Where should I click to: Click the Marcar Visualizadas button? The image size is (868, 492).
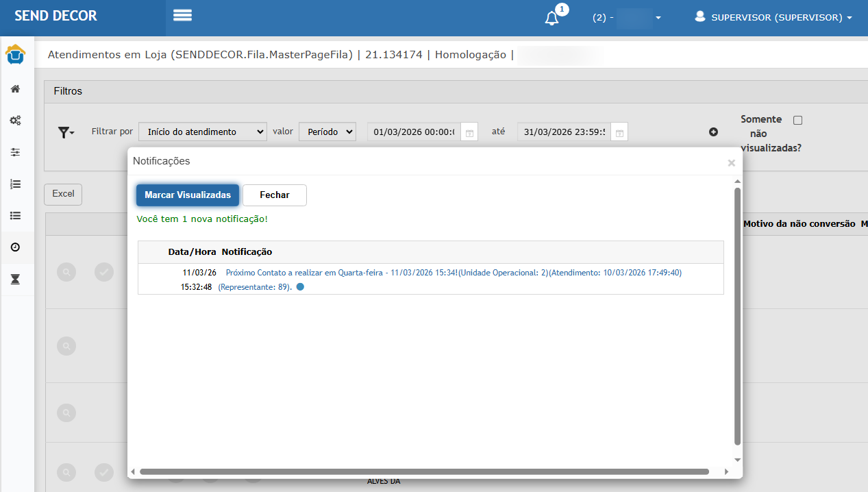(188, 195)
